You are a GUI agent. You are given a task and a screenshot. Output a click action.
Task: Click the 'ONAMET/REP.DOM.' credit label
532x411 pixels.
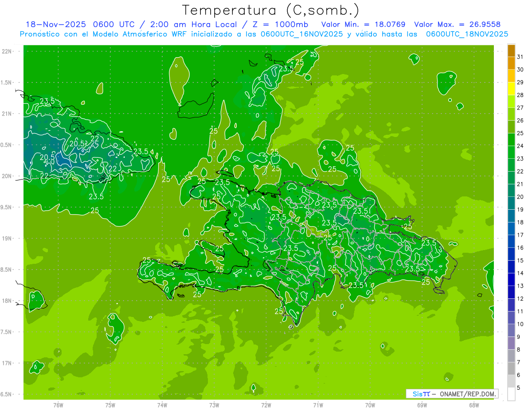point(467,394)
